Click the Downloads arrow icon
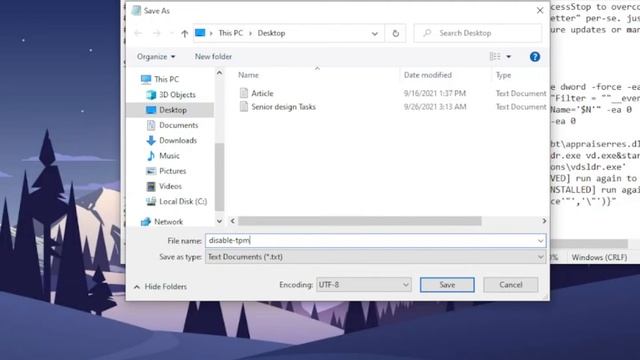Image resolution: width=640 pixels, height=360 pixels. 151,140
